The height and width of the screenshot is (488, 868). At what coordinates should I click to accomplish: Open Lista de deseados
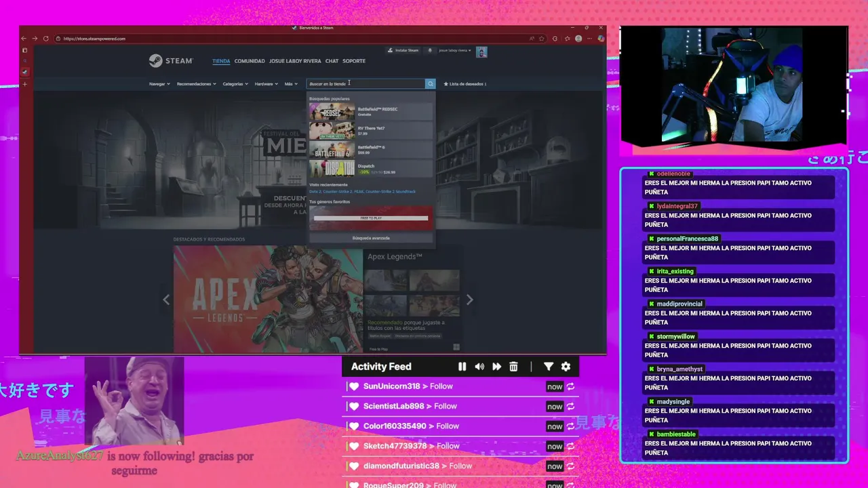pyautogui.click(x=465, y=84)
